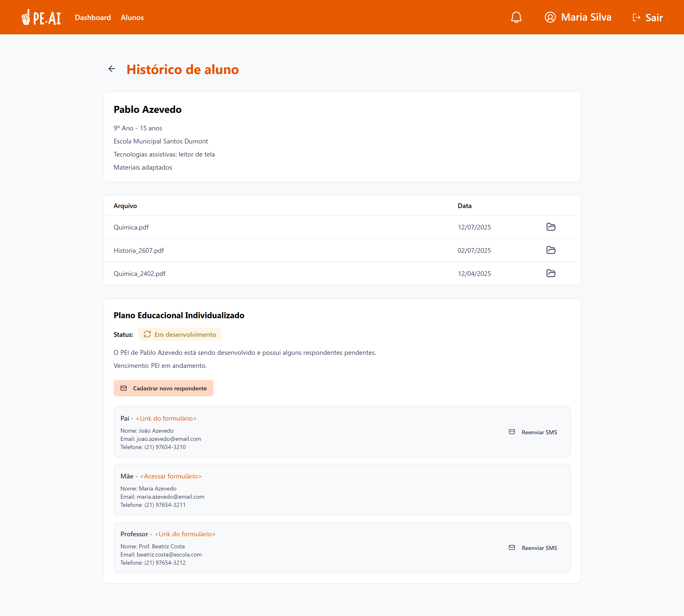Click the logout icon beside Sair
Image resolution: width=684 pixels, height=616 pixels.
point(636,18)
